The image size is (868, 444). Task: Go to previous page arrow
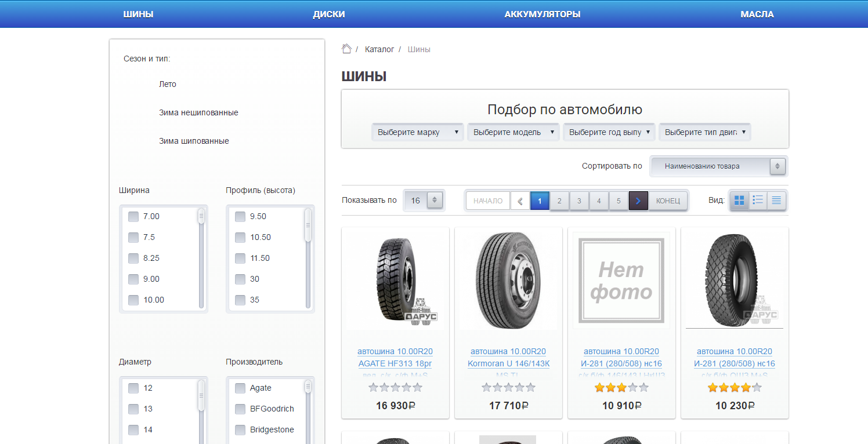[520, 201]
